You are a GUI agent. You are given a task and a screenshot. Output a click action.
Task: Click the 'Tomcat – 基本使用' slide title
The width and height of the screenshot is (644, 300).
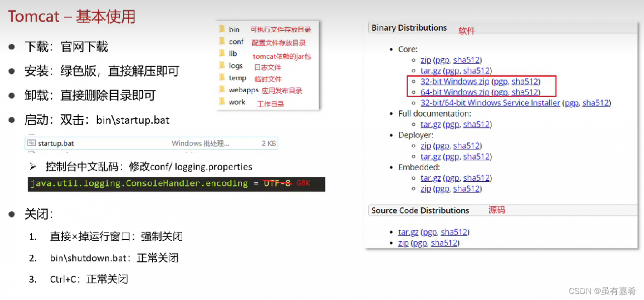point(72,16)
